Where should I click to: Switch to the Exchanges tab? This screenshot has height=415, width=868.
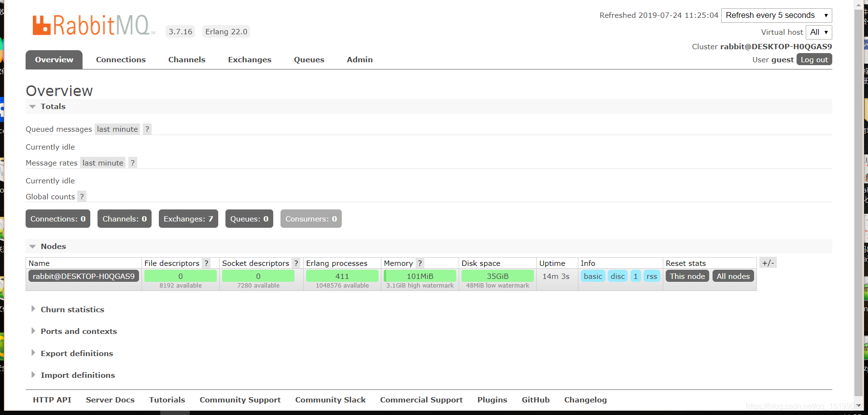250,60
